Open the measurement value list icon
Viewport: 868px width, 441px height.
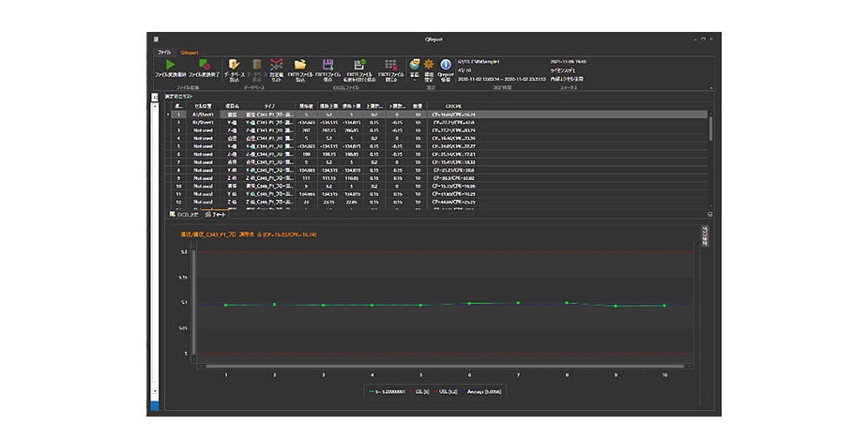[276, 65]
